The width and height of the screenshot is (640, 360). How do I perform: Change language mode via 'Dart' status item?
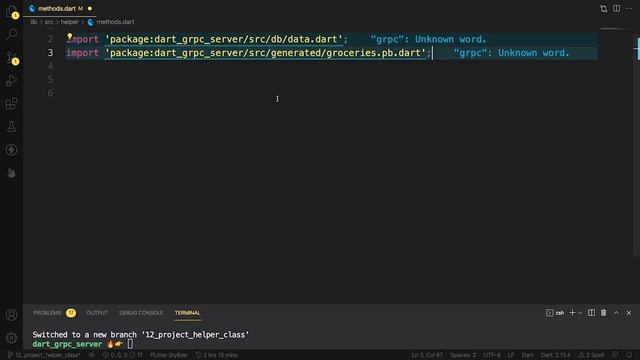coord(527,355)
